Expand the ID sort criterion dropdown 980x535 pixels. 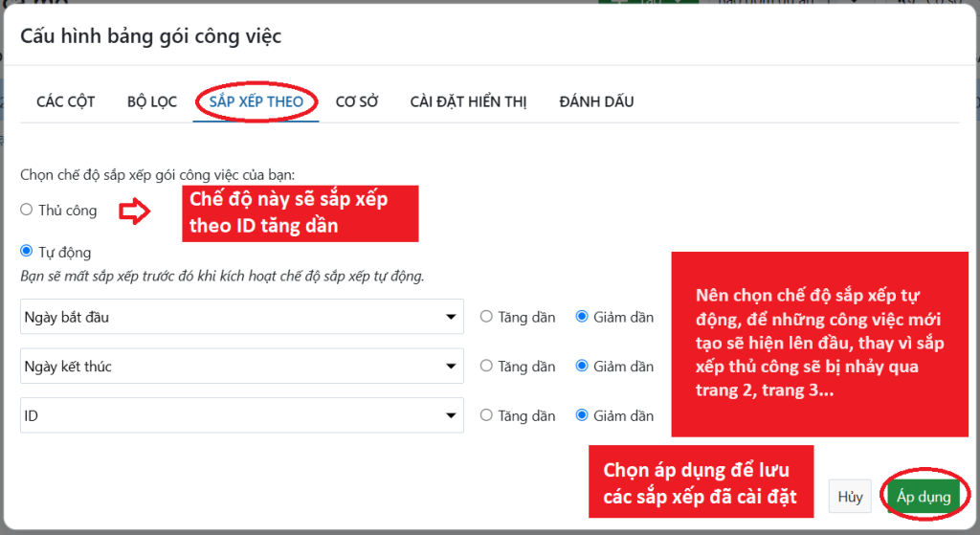tap(241, 415)
